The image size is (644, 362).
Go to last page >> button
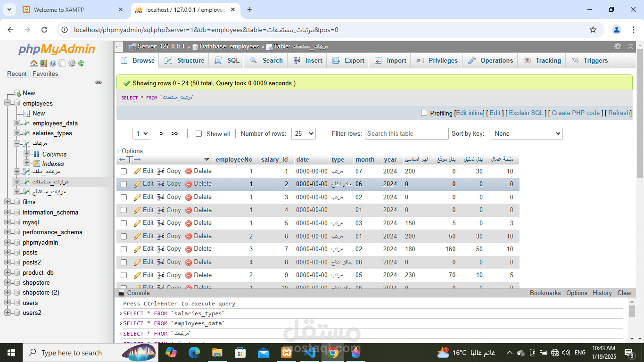click(x=175, y=133)
